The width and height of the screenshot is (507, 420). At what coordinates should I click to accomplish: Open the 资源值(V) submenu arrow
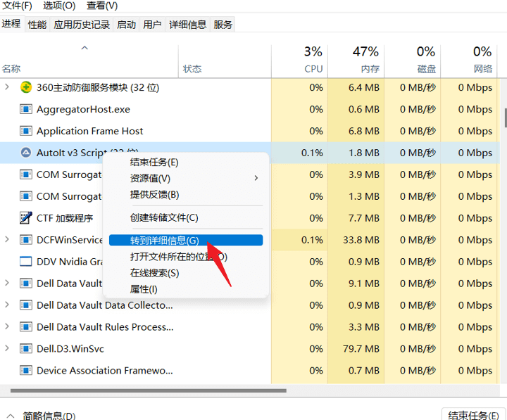click(256, 178)
